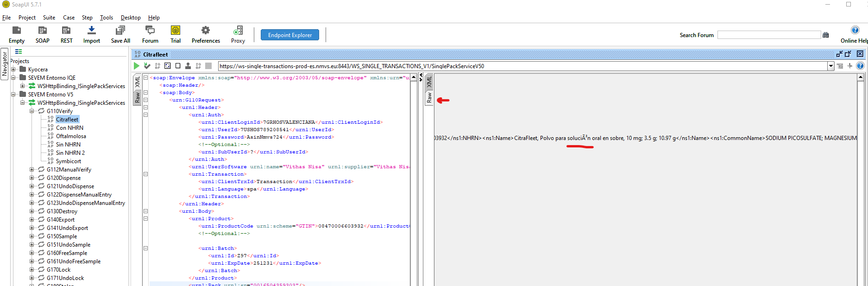Switch request editor to XML tab
This screenshot has width=868, height=286.
click(x=138, y=82)
